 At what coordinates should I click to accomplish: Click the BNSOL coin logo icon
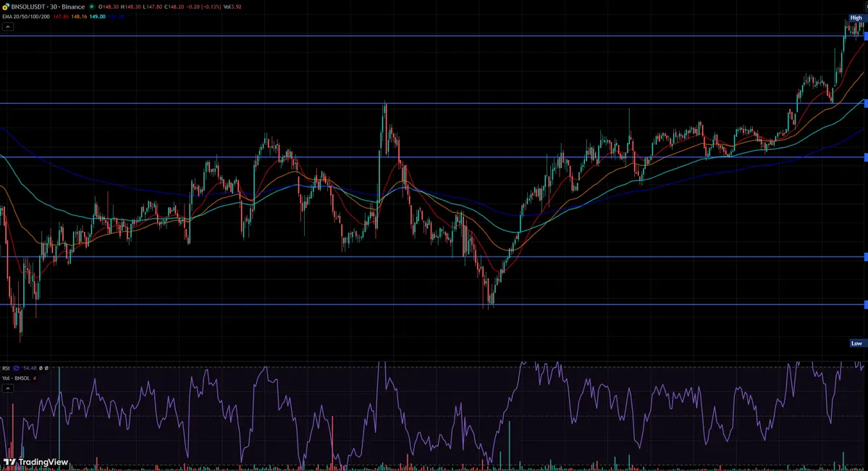(x=6, y=7)
